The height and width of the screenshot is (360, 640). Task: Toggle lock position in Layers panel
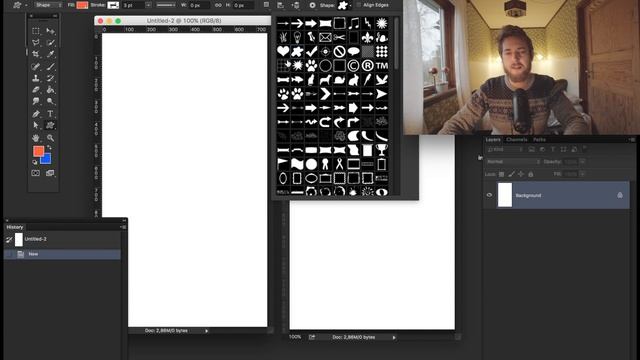point(521,174)
